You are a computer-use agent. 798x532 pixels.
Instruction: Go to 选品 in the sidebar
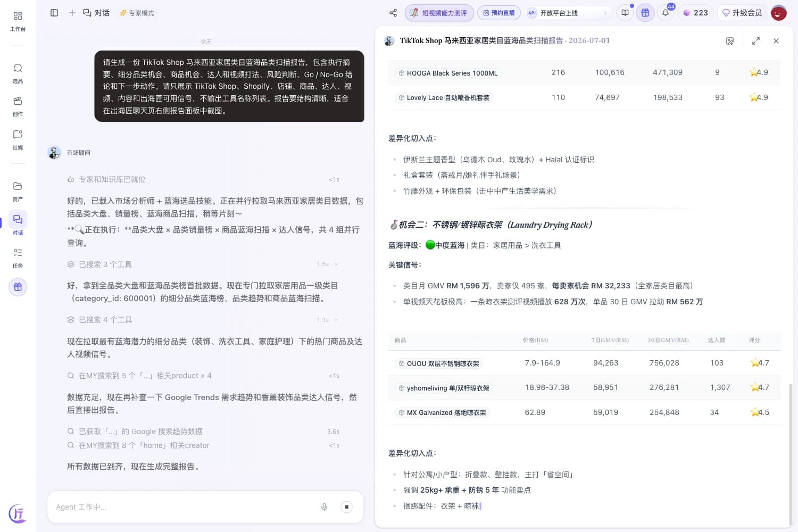click(18, 73)
